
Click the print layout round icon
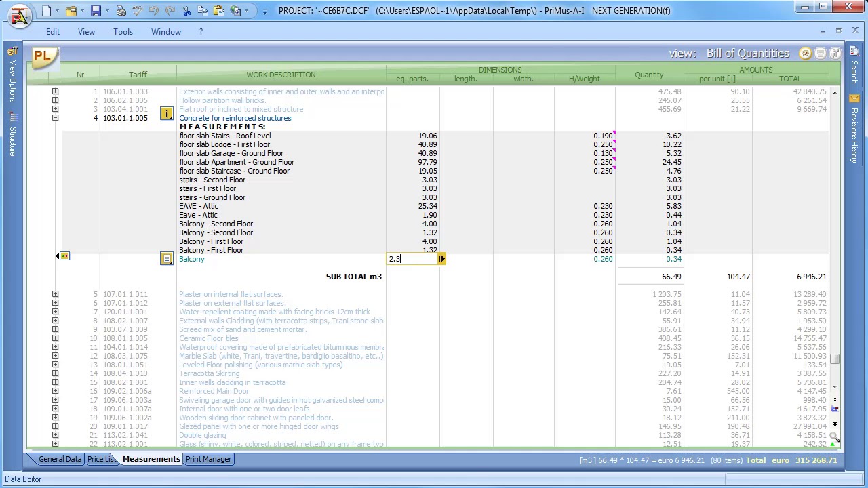821,54
